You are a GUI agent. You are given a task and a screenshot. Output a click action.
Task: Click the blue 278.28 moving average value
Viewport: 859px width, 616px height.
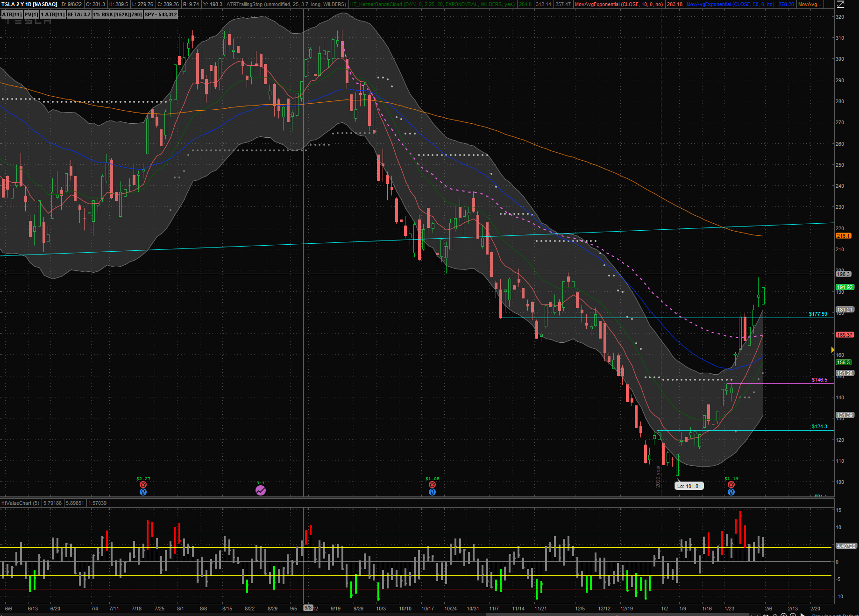[x=786, y=4]
